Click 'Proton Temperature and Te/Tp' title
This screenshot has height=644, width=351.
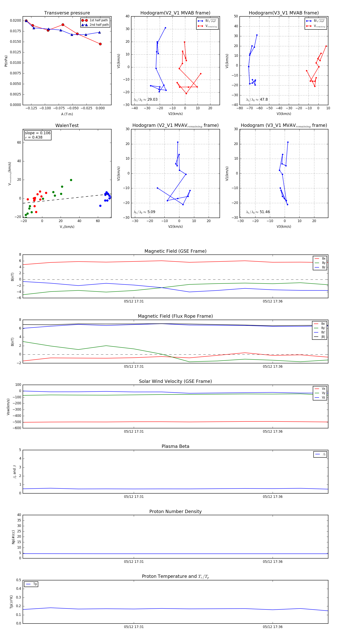(x=175, y=576)
